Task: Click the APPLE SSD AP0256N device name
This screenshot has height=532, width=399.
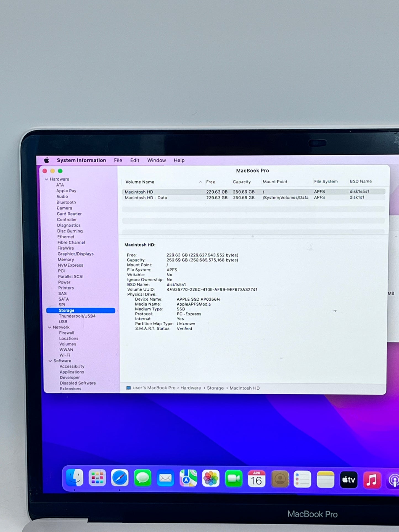Action: [x=198, y=299]
